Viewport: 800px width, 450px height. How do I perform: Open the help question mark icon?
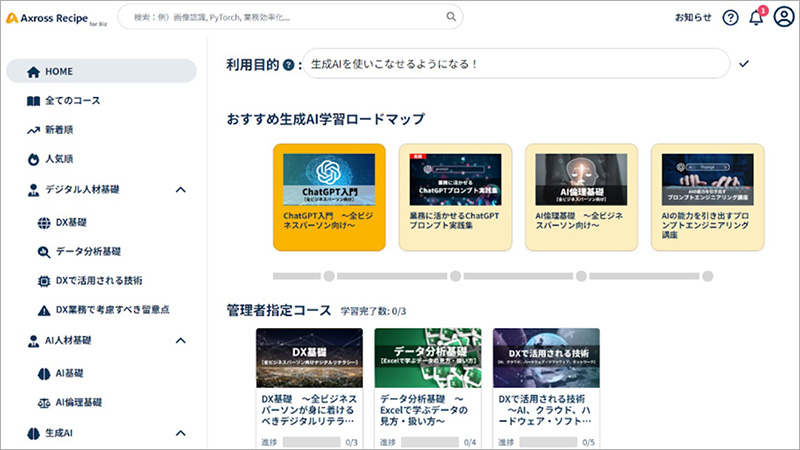tap(730, 18)
